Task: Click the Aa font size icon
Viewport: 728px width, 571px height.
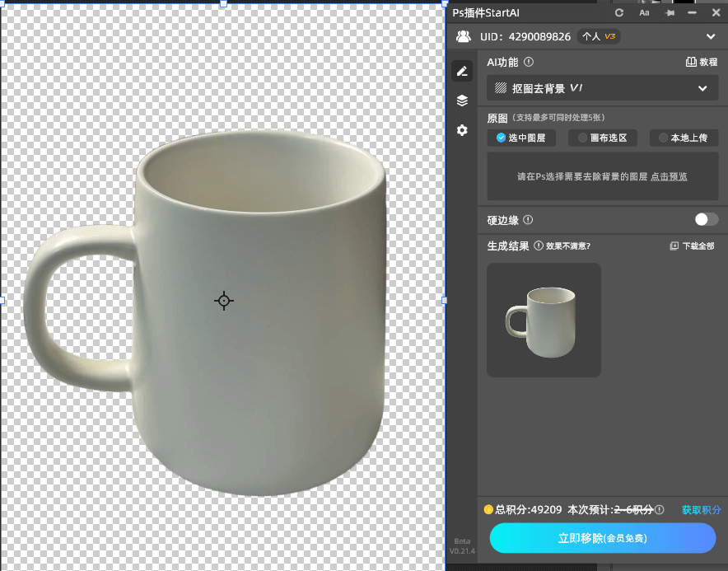Action: pyautogui.click(x=644, y=12)
